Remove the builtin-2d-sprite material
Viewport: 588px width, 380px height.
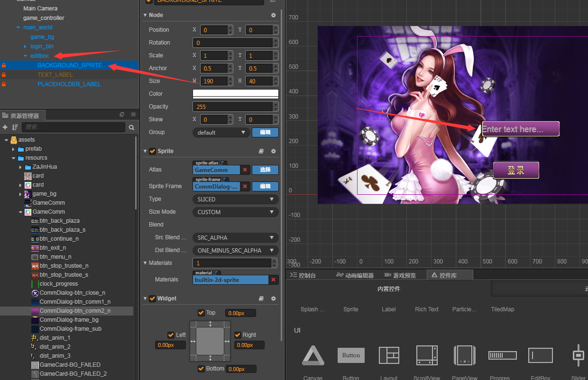tap(273, 280)
